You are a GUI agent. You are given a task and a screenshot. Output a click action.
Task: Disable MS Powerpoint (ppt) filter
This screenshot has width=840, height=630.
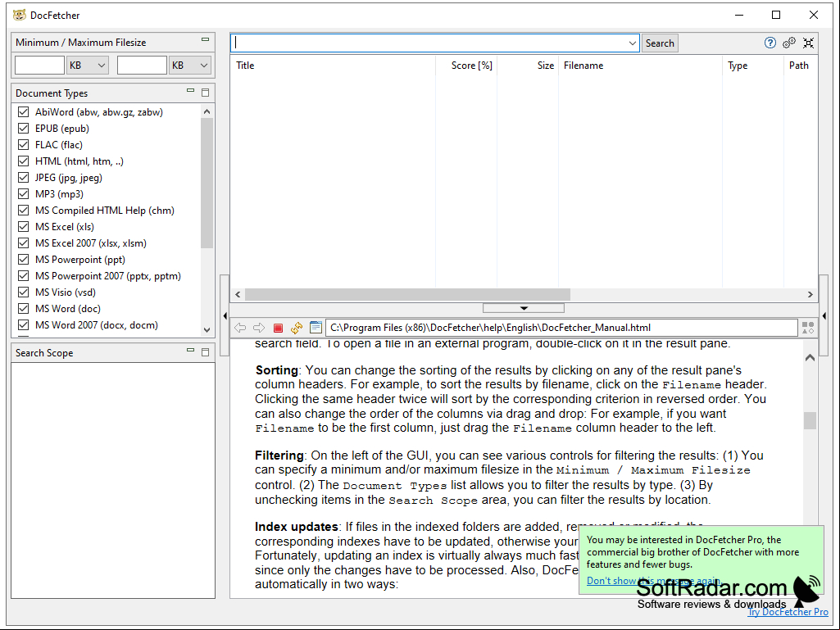[23, 259]
